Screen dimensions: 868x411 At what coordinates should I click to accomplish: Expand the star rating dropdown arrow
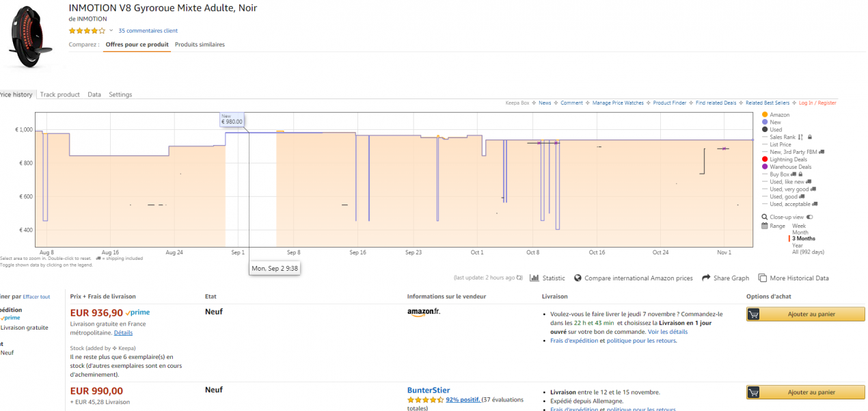111,31
